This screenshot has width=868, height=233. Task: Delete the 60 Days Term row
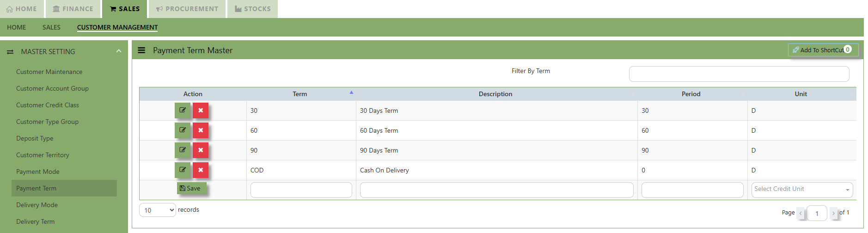coord(201,130)
